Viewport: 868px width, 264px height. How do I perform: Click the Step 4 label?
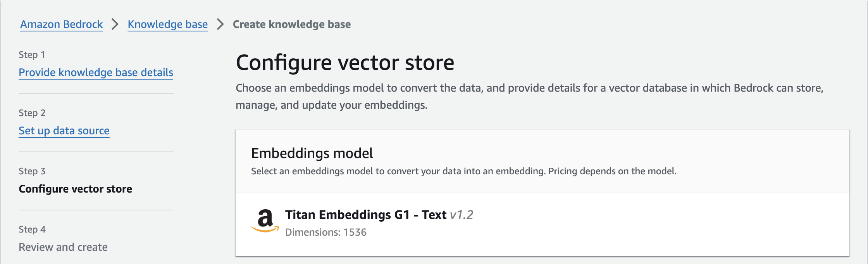tap(32, 229)
